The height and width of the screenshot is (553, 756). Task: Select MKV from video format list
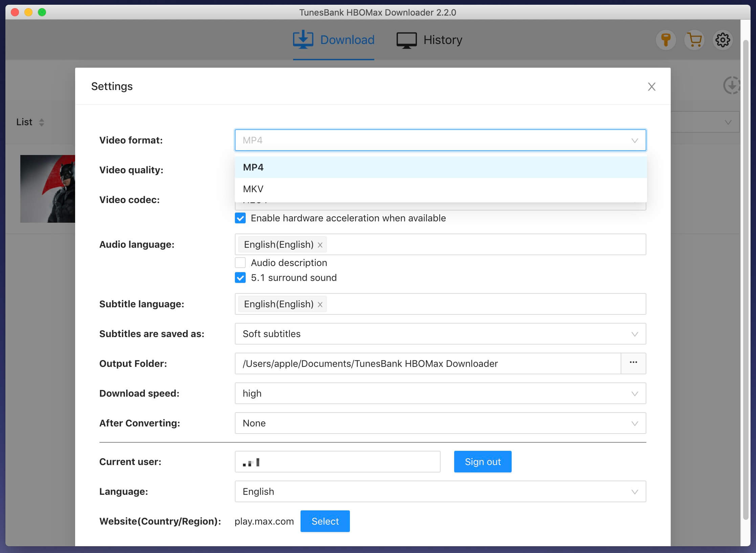click(x=440, y=189)
